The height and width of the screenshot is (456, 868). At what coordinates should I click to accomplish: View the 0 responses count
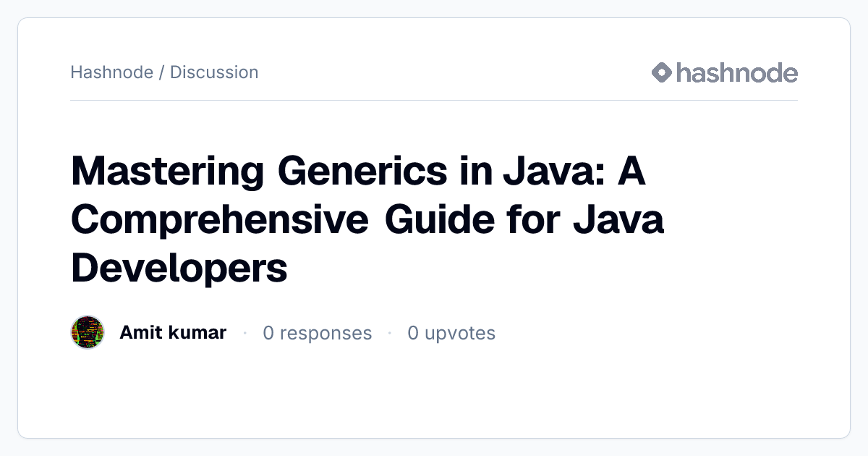[318, 333]
